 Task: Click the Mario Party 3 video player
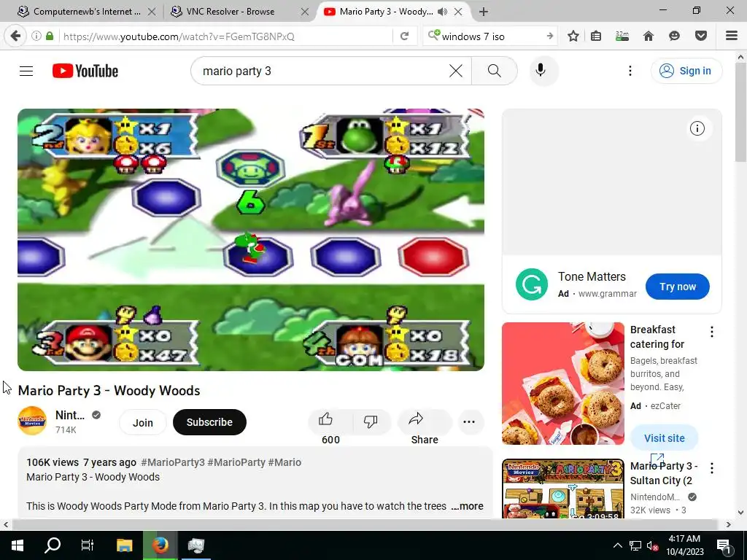click(x=251, y=239)
